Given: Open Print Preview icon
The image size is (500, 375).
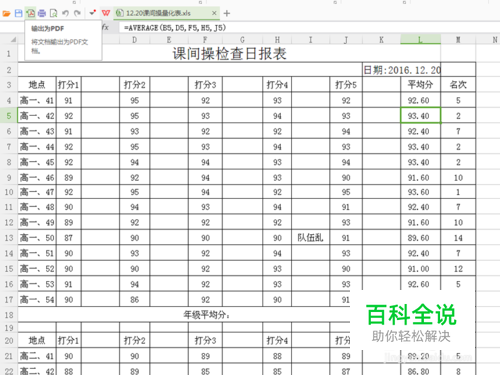Looking at the screenshot, I should coord(53,13).
